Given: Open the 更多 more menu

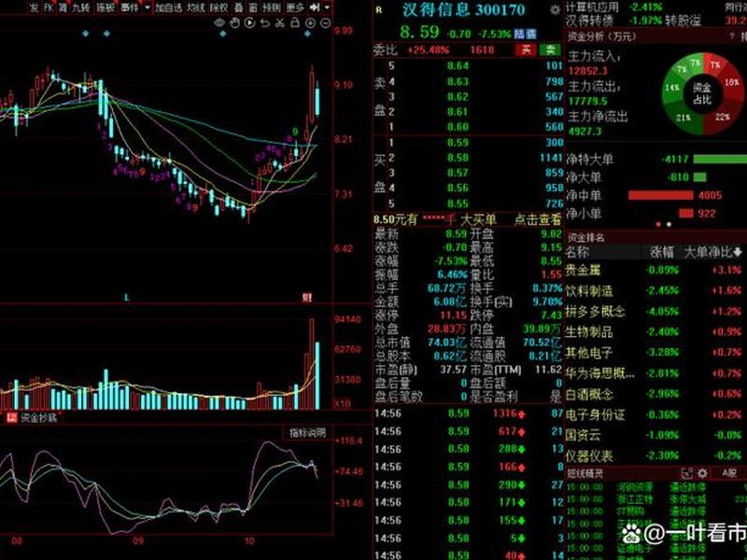Looking at the screenshot, I should [x=295, y=7].
